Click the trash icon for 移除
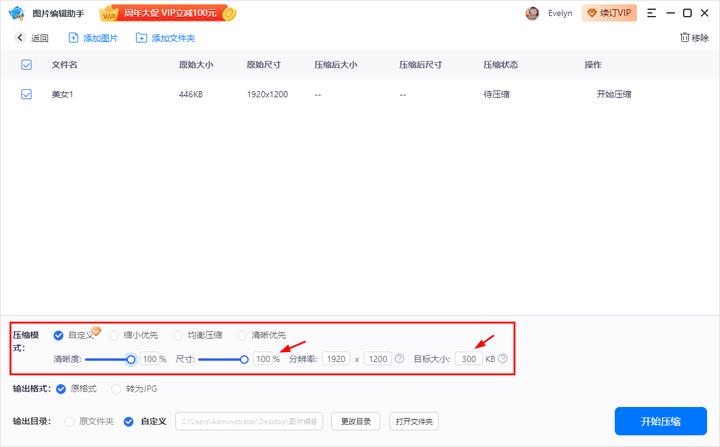This screenshot has height=447, width=720. pyautogui.click(x=685, y=37)
